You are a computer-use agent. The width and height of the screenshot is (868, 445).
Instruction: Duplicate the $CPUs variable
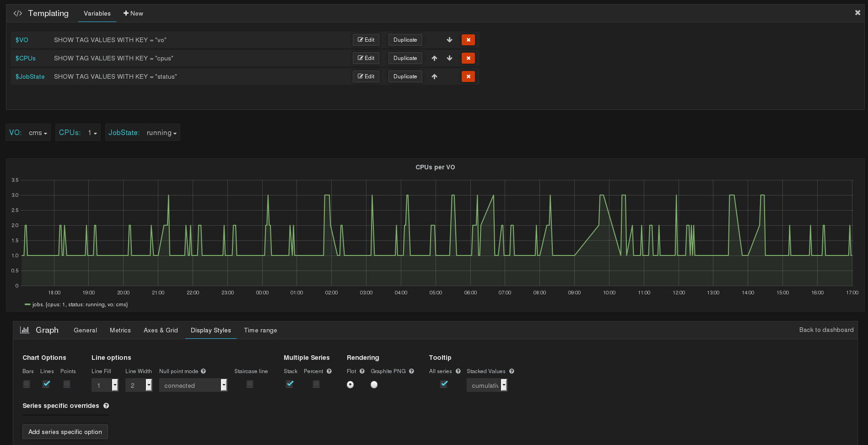(404, 58)
